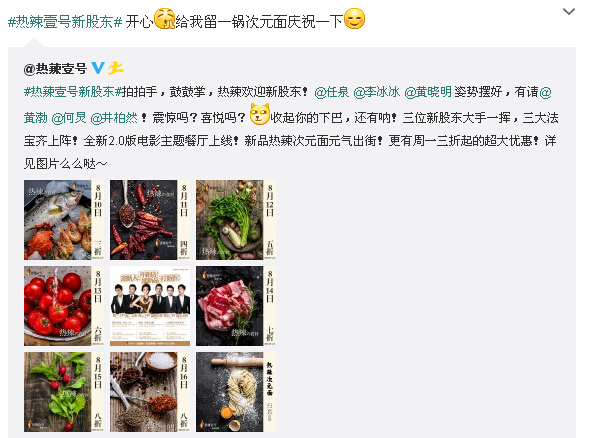Click the blushing smile emoji in the first line

[355, 18]
